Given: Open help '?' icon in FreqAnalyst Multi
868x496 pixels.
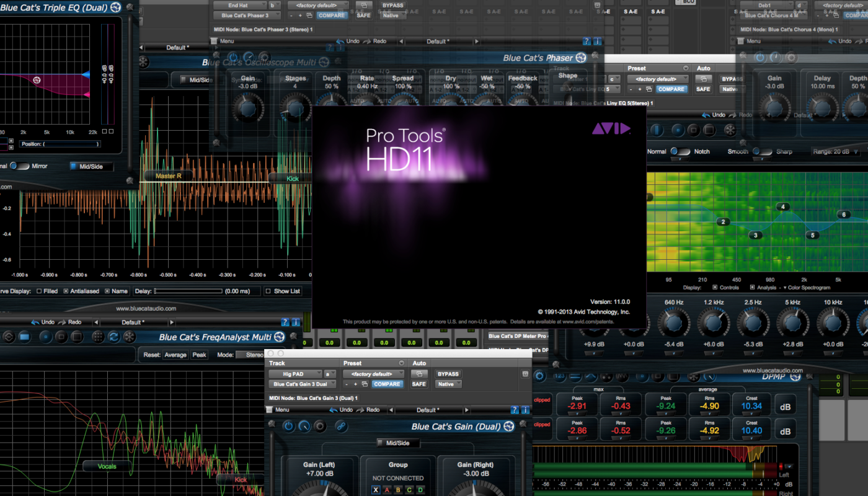Looking at the screenshot, I should pyautogui.click(x=285, y=322).
